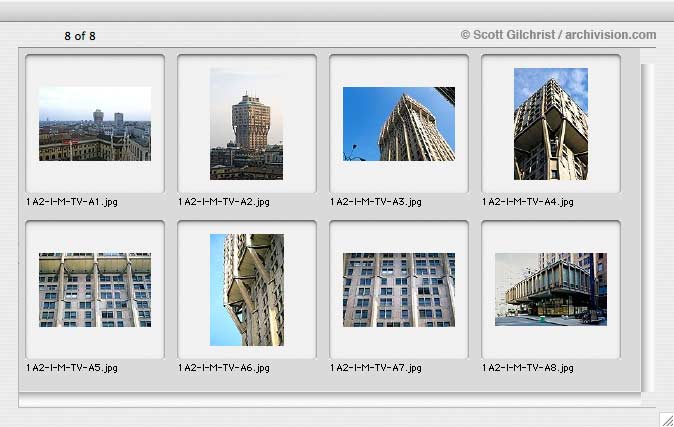Viewport: 674px width, 427px height.
Task: Click the filename 1A2-I-M-TV-A7.jpg
Action: pos(376,368)
